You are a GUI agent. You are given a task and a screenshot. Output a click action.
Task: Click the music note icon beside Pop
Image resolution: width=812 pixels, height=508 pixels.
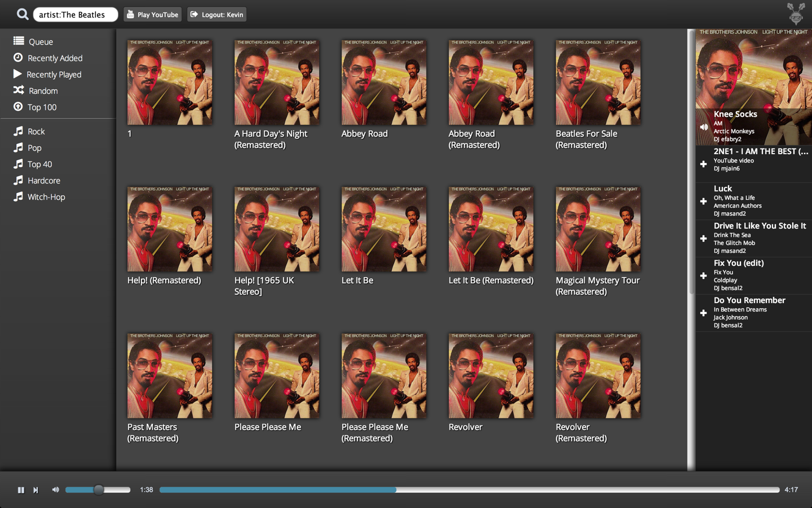click(18, 147)
